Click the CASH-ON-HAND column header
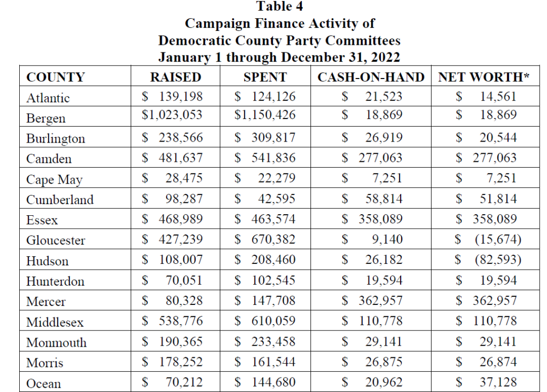The height and width of the screenshot is (392, 547). pos(371,77)
